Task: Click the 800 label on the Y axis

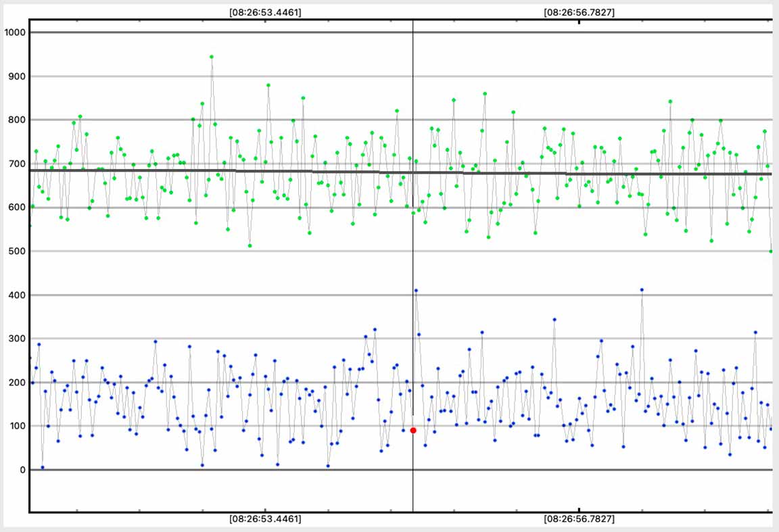Action: pyautogui.click(x=16, y=120)
